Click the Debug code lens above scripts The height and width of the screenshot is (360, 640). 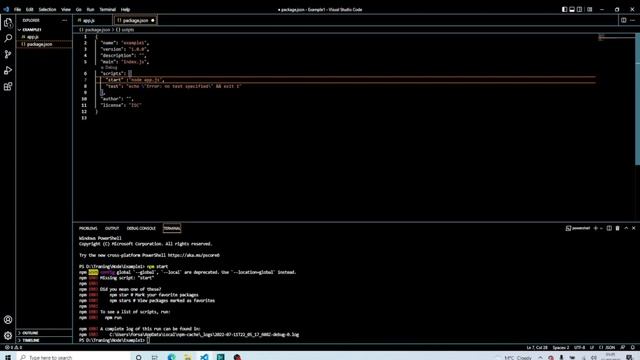(x=109, y=67)
